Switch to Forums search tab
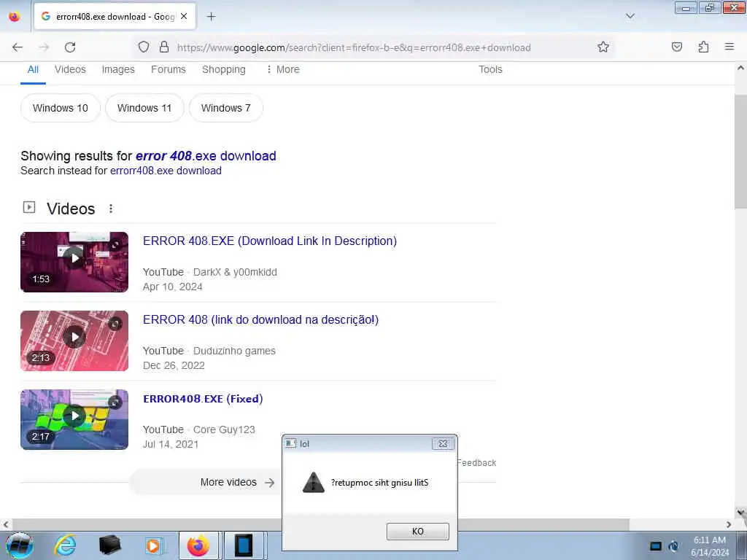 coord(169,69)
